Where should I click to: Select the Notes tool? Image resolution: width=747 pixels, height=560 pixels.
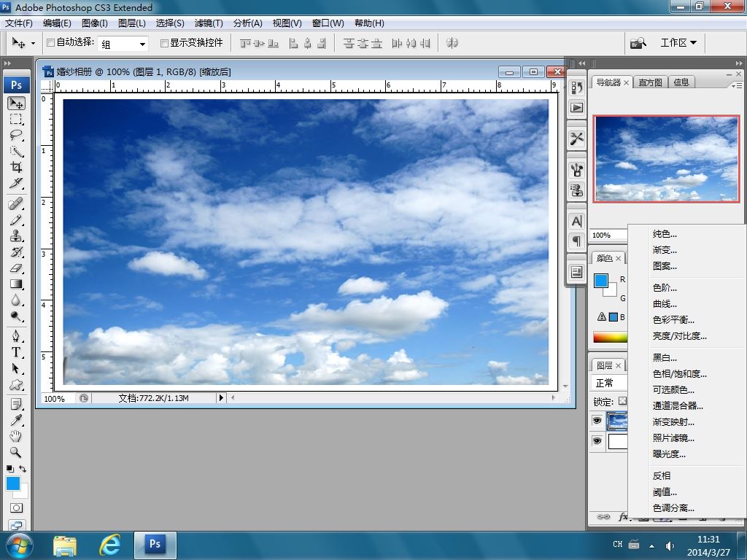[x=16, y=404]
